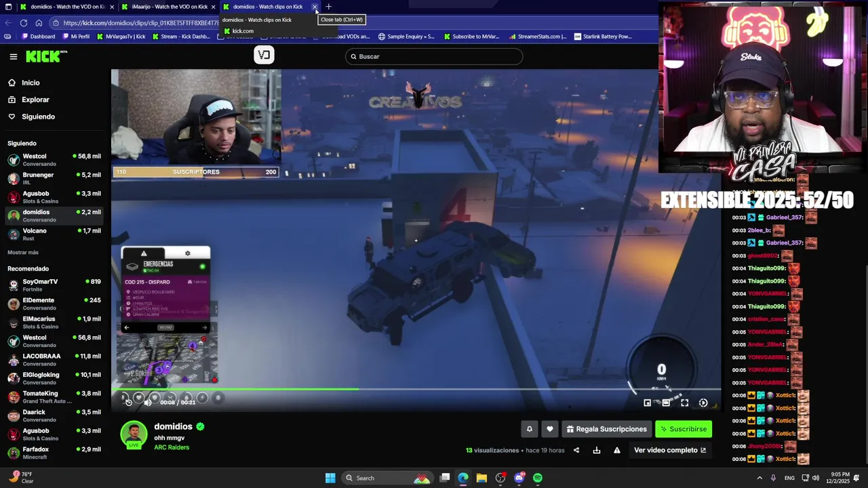Screen dimensions: 868x488
Task: Click the ENG language indicator
Action: click(x=789, y=478)
